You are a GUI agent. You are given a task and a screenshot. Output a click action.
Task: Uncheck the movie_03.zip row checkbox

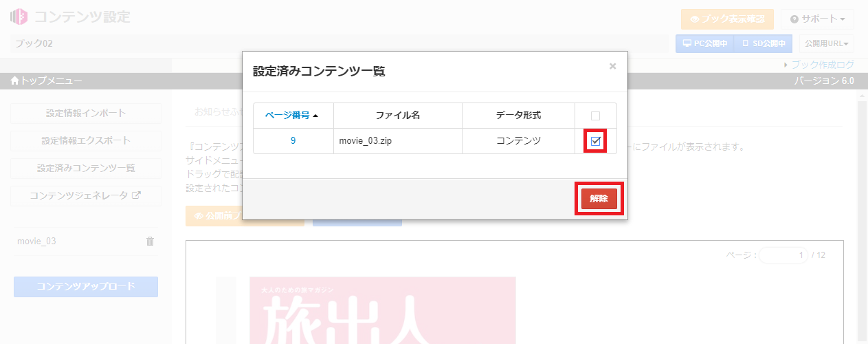pyautogui.click(x=596, y=141)
